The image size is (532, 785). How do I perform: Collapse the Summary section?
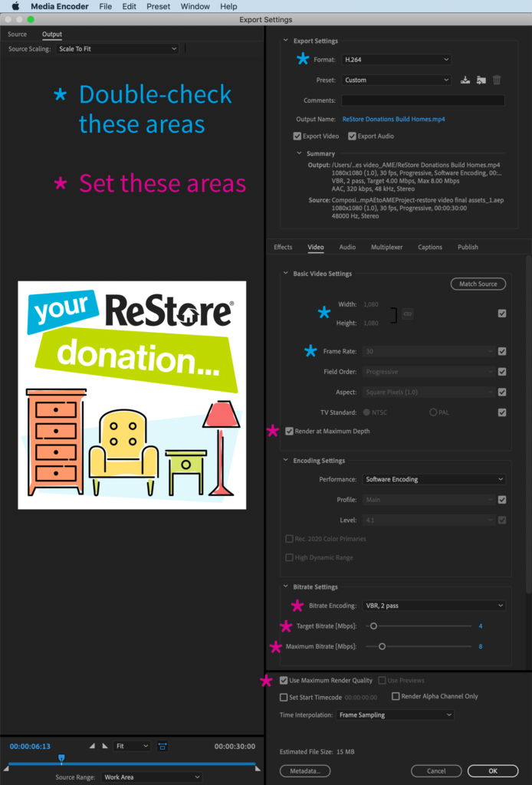coord(299,153)
